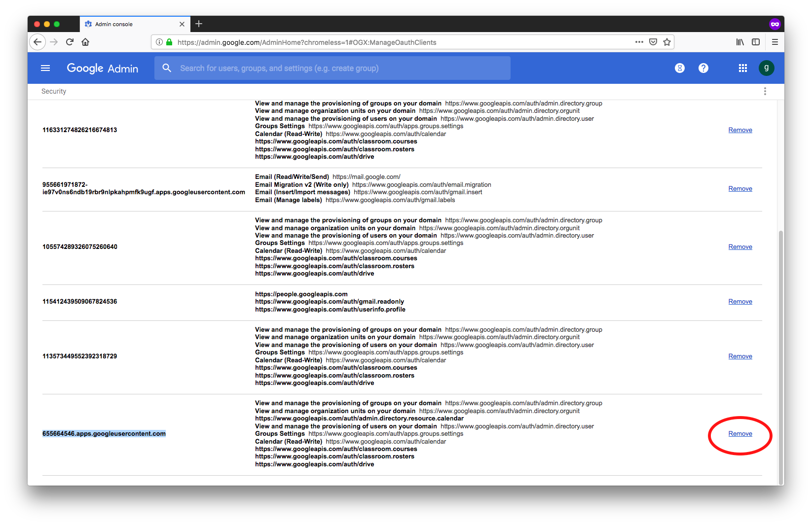The image size is (812, 525).
Task: Select client name 116331274826216674813
Action: click(x=80, y=130)
